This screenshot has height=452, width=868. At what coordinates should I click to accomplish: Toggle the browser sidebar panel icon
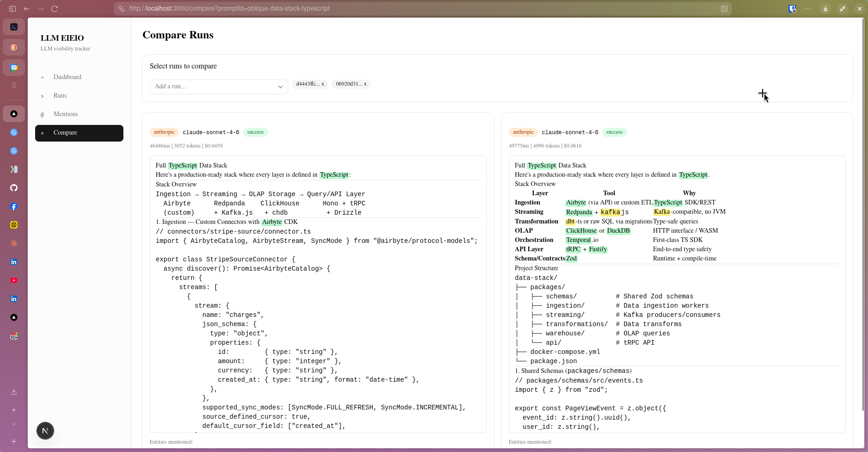pyautogui.click(x=12, y=9)
